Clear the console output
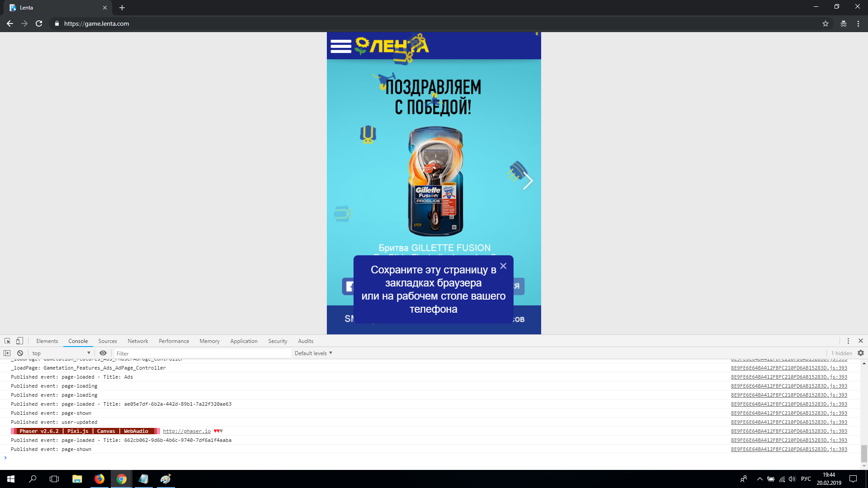 (20, 353)
